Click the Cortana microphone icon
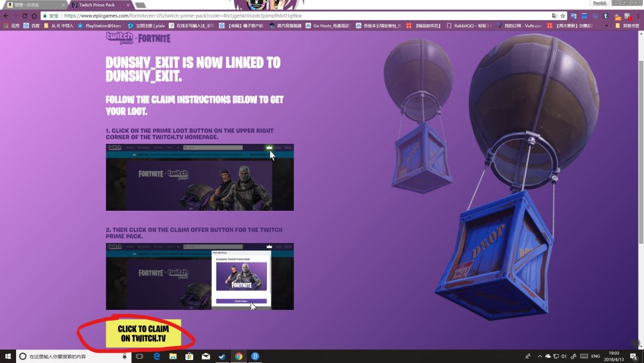This screenshot has width=644, height=363. (x=125, y=356)
